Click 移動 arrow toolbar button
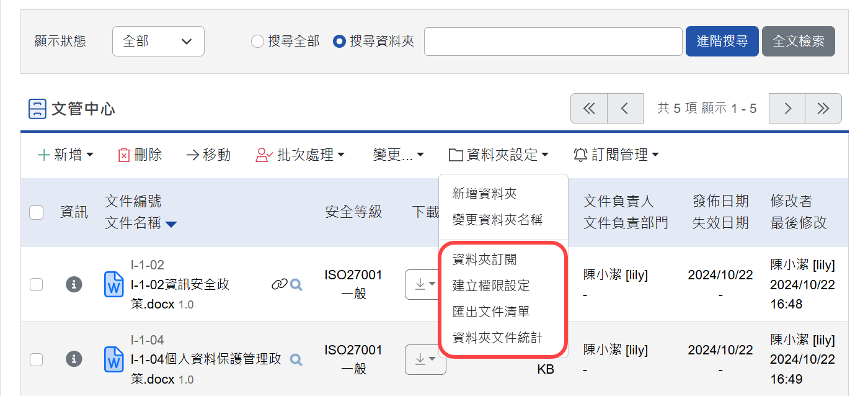Screen dimensions: 868x396 [x=208, y=155]
